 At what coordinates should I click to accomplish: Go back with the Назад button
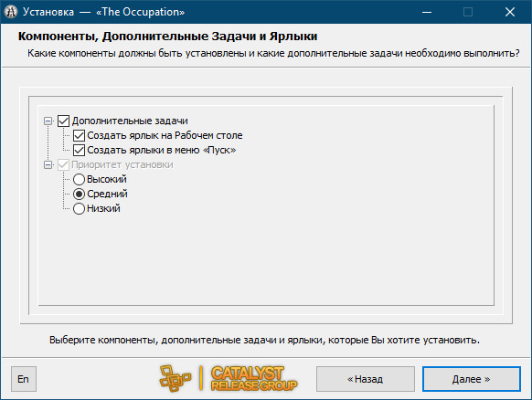point(366,379)
